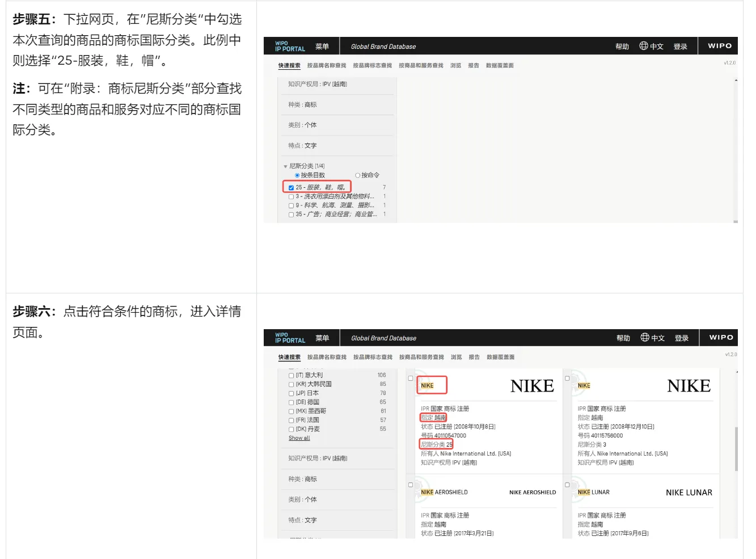Check the [FR] 法国 checkbox
Image resolution: width=756 pixels, height=559 pixels.
pos(291,421)
